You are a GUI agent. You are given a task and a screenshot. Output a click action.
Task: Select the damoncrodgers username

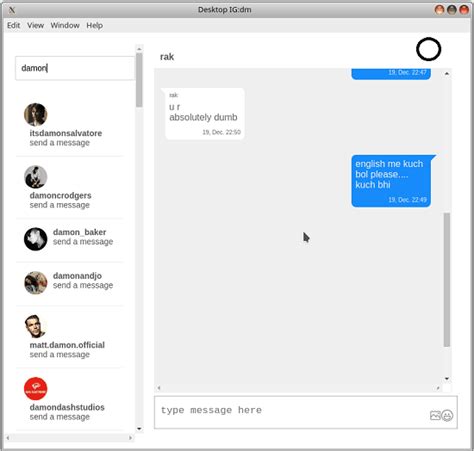click(x=60, y=195)
